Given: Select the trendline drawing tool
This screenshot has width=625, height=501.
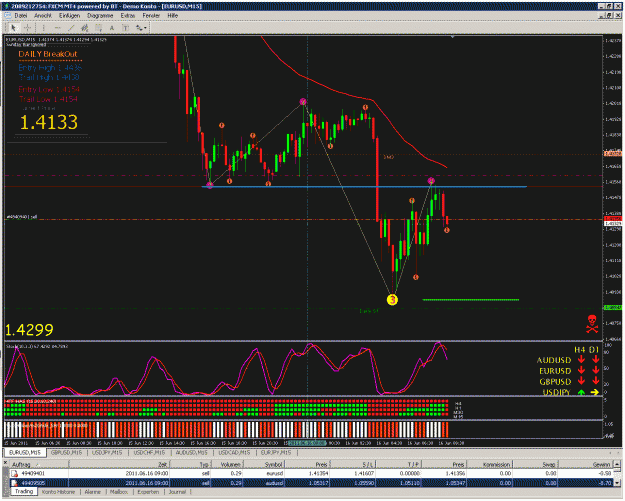Looking at the screenshot, I should (x=71, y=28).
